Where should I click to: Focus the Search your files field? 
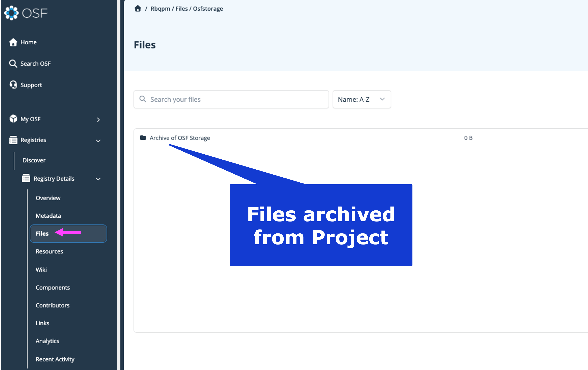[231, 99]
